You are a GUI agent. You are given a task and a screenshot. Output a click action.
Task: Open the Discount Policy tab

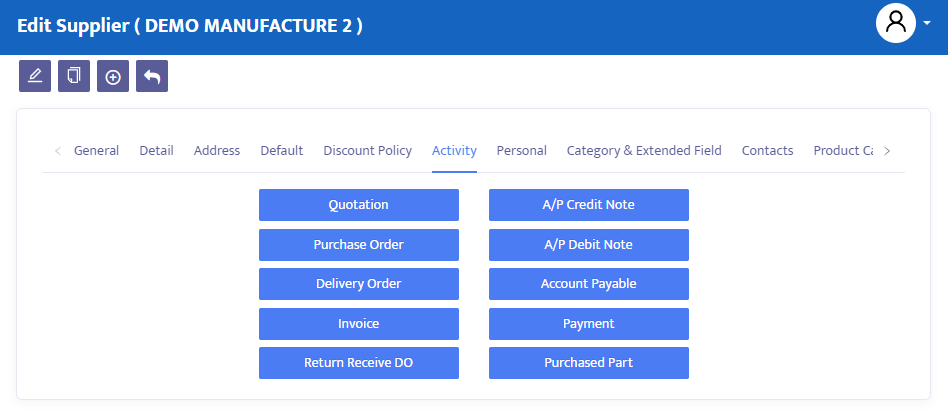[x=367, y=151]
